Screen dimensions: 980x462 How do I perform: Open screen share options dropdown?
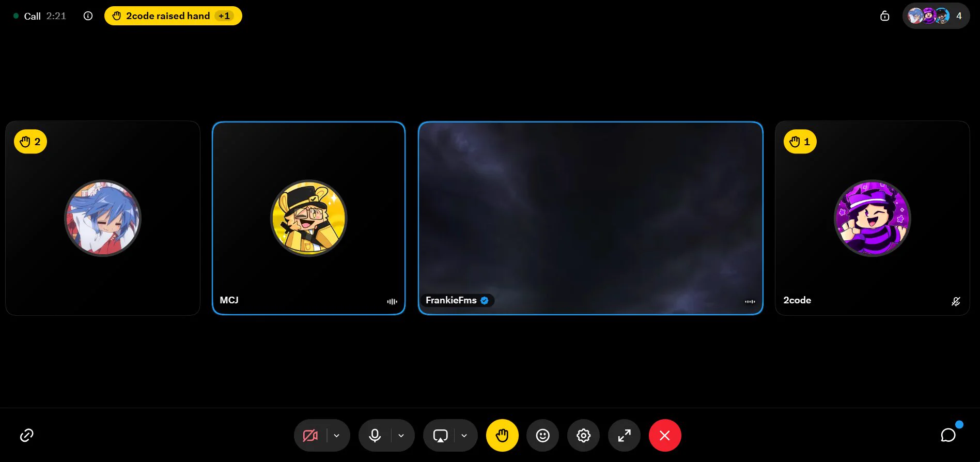[464, 436]
